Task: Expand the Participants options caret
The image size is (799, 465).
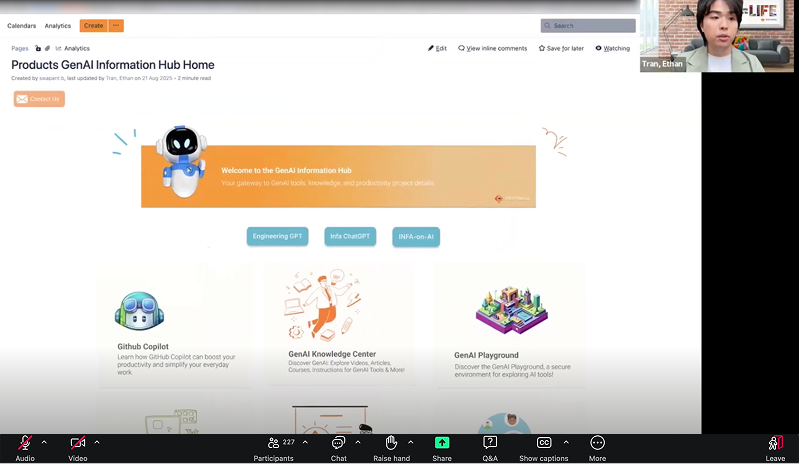Action: [305, 443]
